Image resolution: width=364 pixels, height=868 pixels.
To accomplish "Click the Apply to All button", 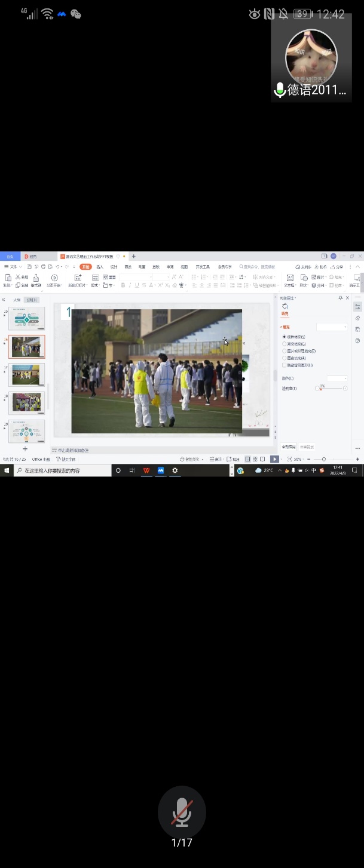I will coord(289,447).
